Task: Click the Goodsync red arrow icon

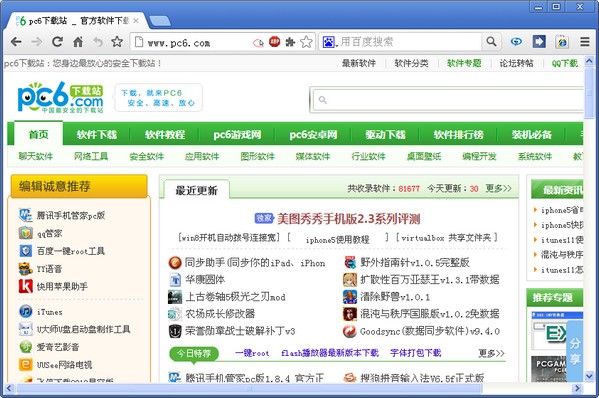Action: 350,331
